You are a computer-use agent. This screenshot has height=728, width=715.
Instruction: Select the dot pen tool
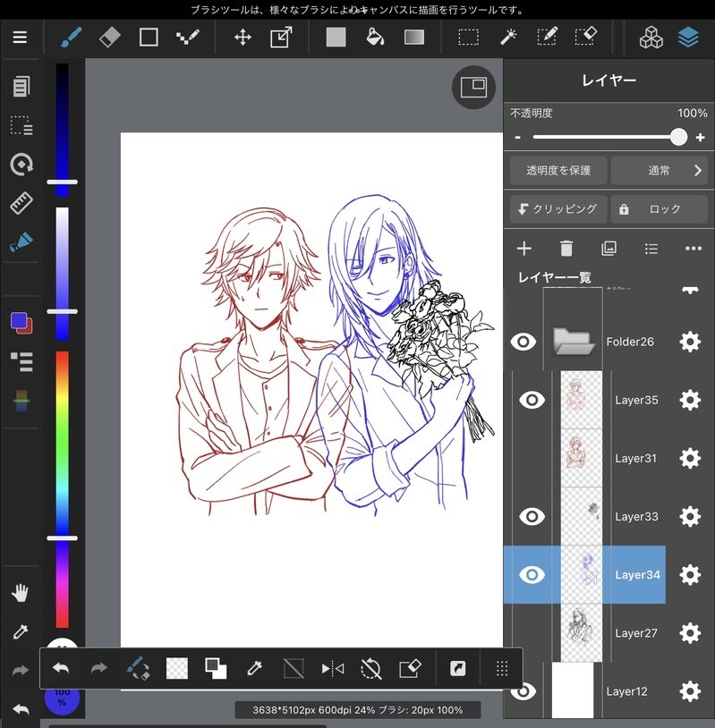tap(188, 38)
